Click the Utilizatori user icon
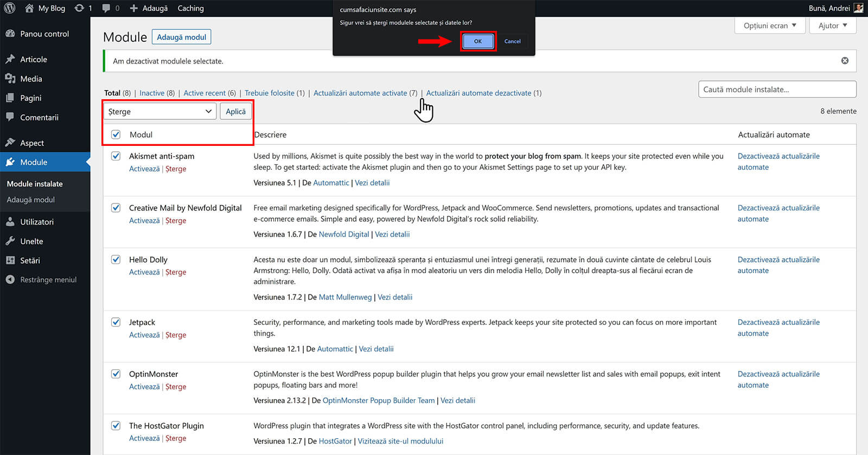This screenshot has width=868, height=455. coord(10,222)
